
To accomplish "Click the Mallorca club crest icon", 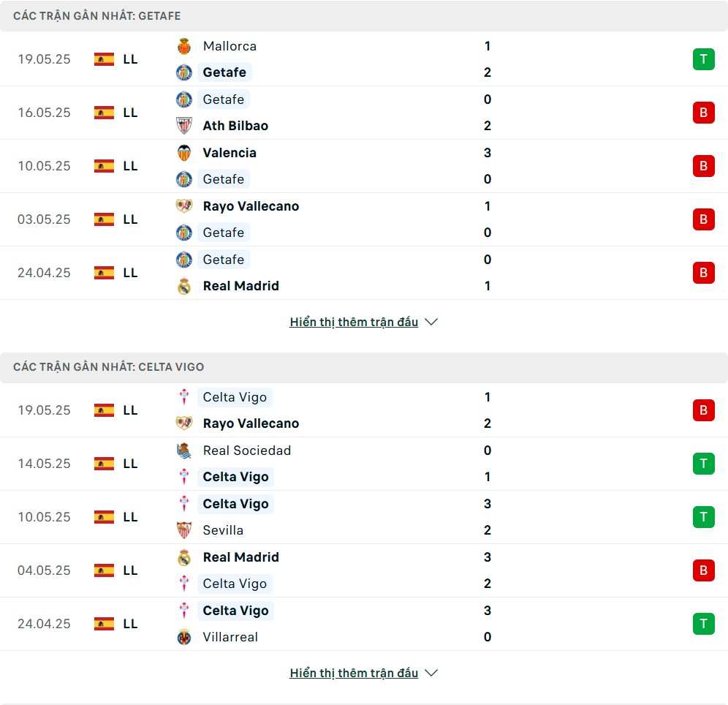I will coord(184,46).
